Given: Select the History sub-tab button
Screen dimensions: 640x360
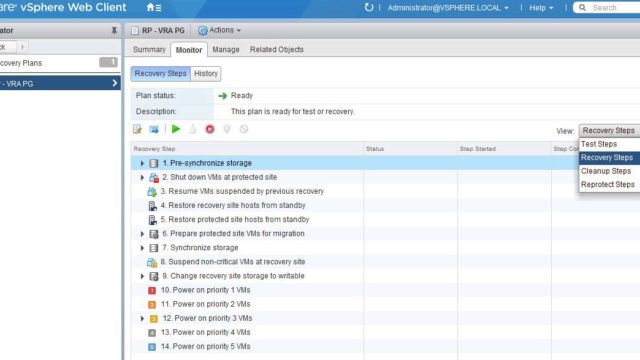Looking at the screenshot, I should point(206,73).
